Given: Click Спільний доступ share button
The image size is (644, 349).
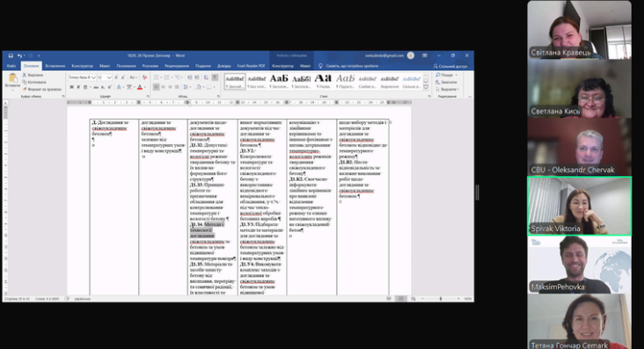Looking at the screenshot, I should (450, 66).
